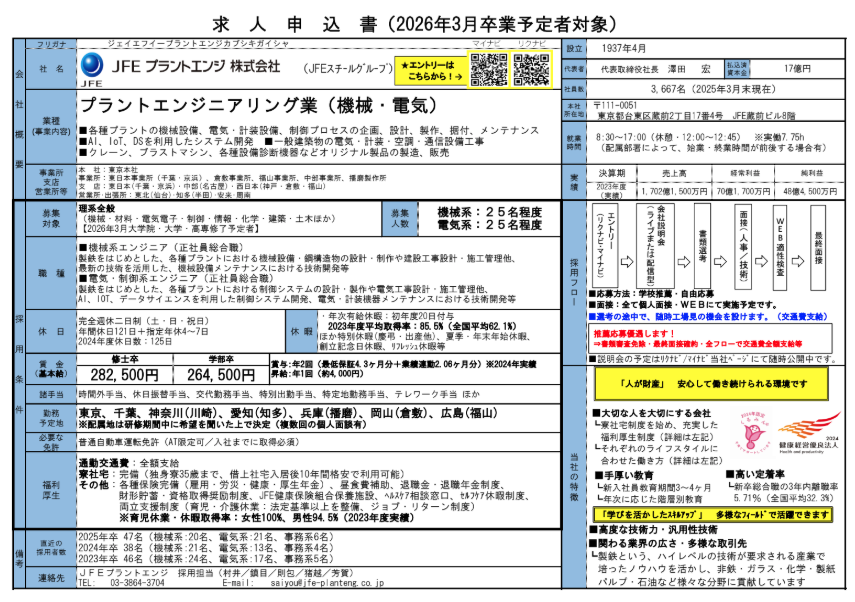Click the phone number 03-3864-3704
The height and width of the screenshot is (602, 855).
[137, 582]
